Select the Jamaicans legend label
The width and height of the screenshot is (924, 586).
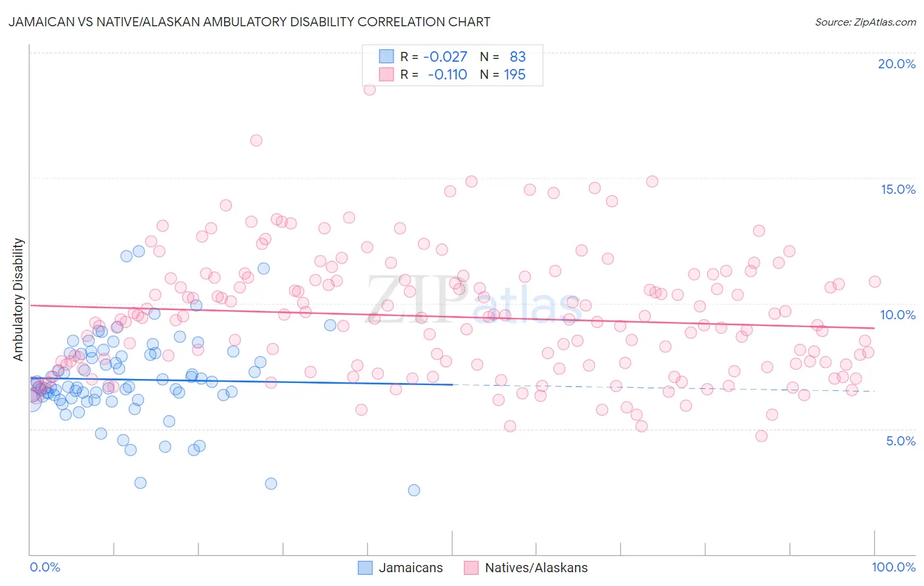pyautogui.click(x=411, y=568)
